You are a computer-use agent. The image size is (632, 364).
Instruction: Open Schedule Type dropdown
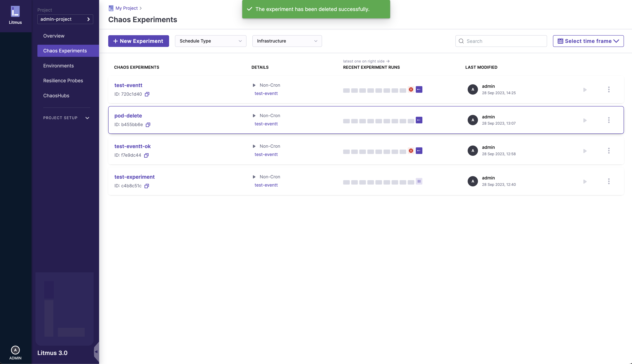click(211, 41)
